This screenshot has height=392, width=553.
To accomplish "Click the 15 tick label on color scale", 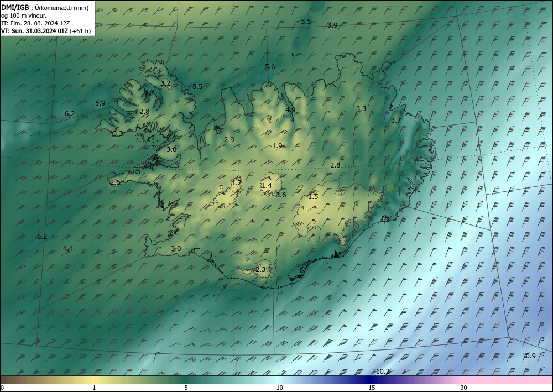I will click(372, 388).
